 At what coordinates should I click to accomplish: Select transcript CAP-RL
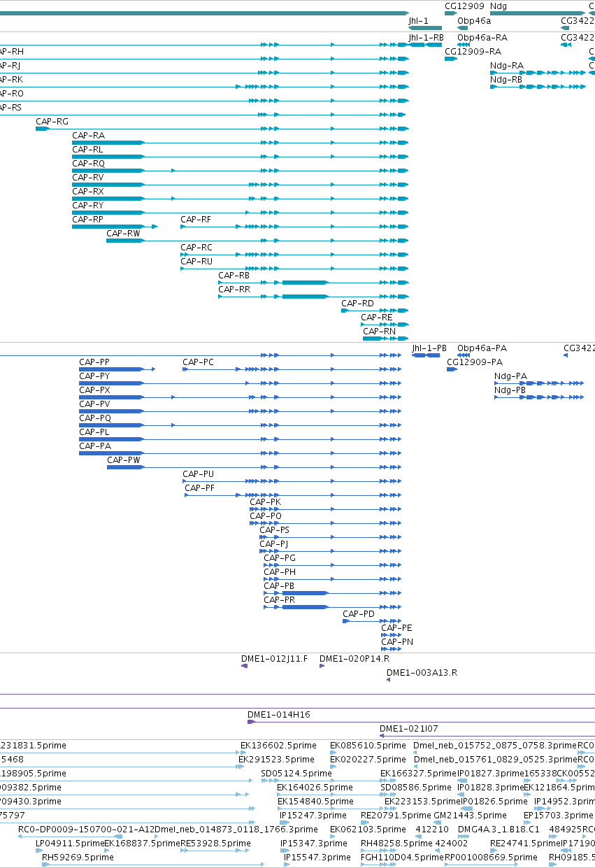click(x=87, y=149)
